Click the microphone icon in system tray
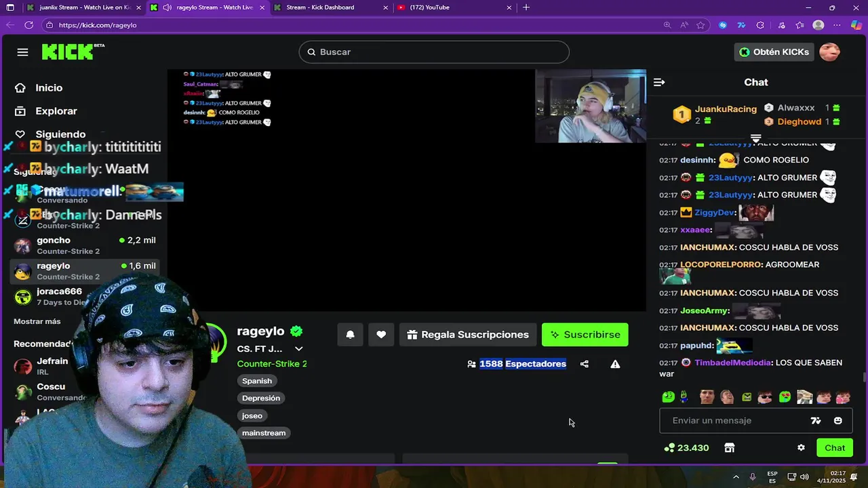868x488 pixels. (x=753, y=477)
